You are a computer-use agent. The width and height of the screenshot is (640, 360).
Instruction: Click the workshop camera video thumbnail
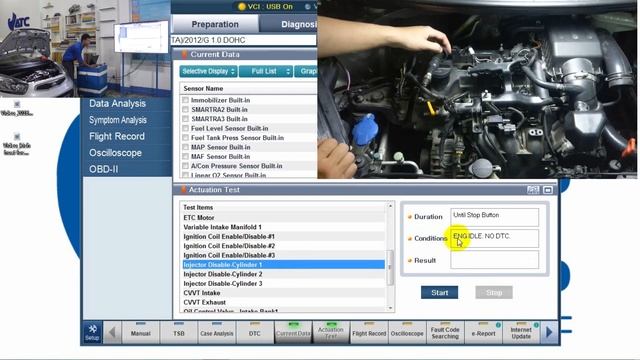click(x=85, y=49)
